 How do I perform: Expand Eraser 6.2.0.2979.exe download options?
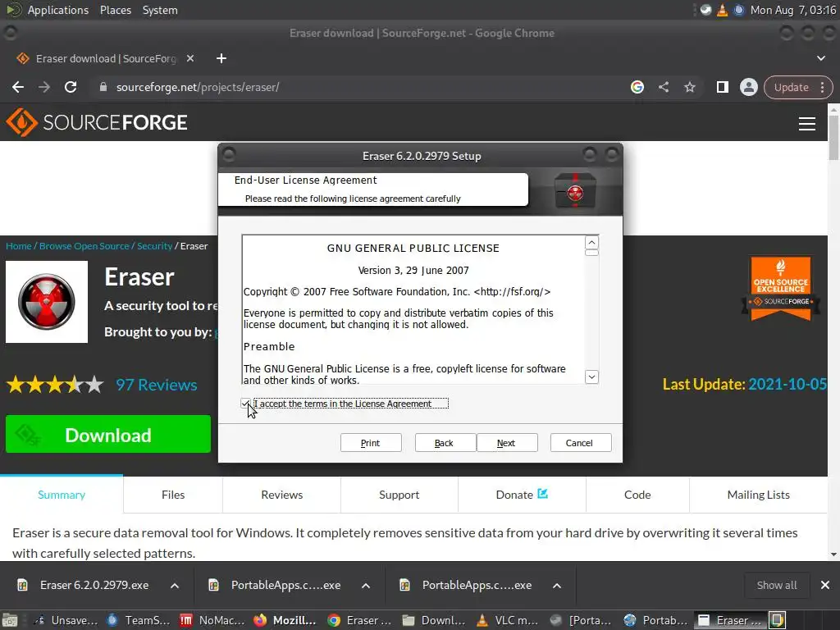coord(175,586)
